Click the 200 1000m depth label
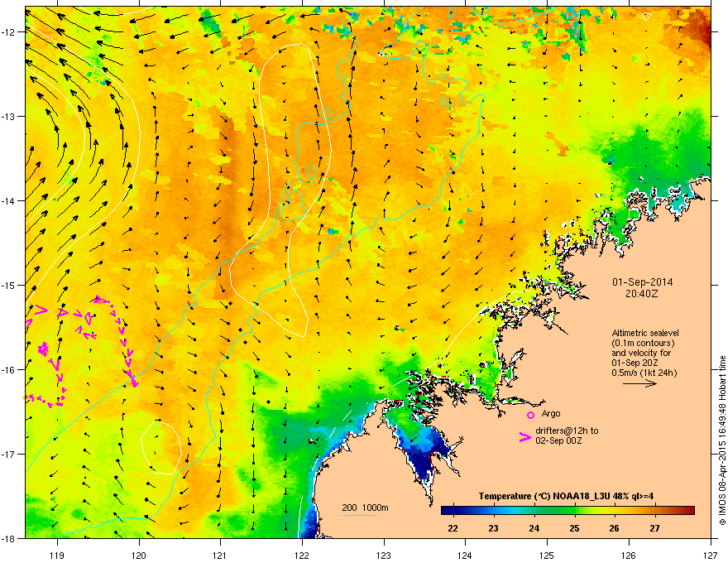The image size is (728, 563). pos(365,508)
